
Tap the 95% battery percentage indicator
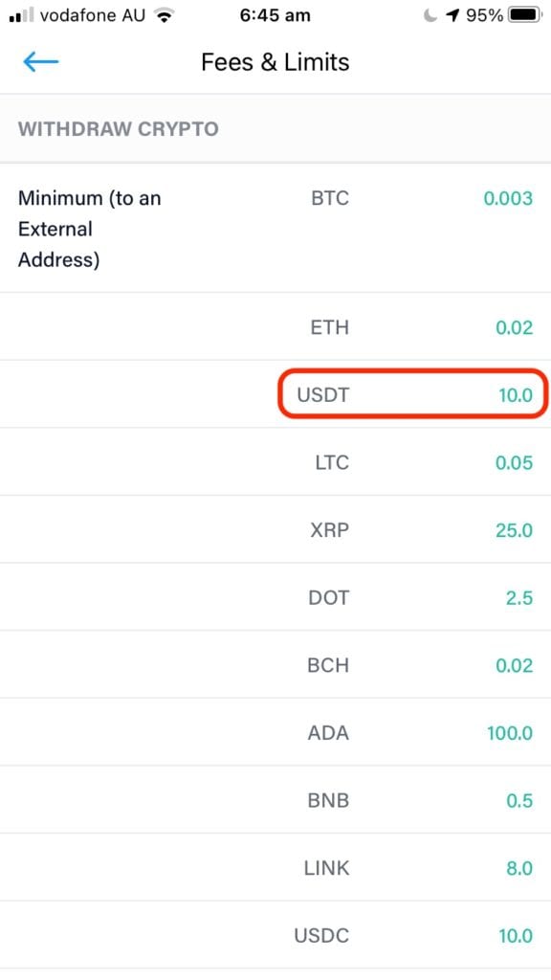tap(482, 15)
